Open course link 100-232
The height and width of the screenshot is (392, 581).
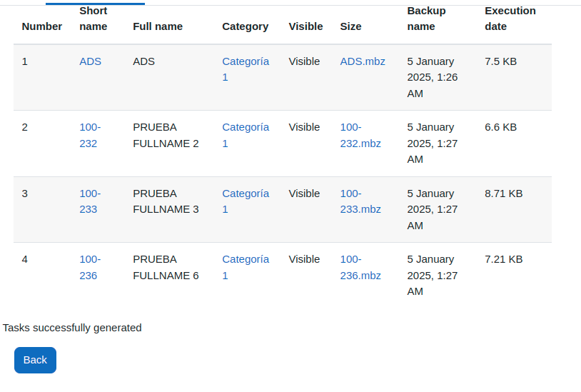tap(90, 135)
